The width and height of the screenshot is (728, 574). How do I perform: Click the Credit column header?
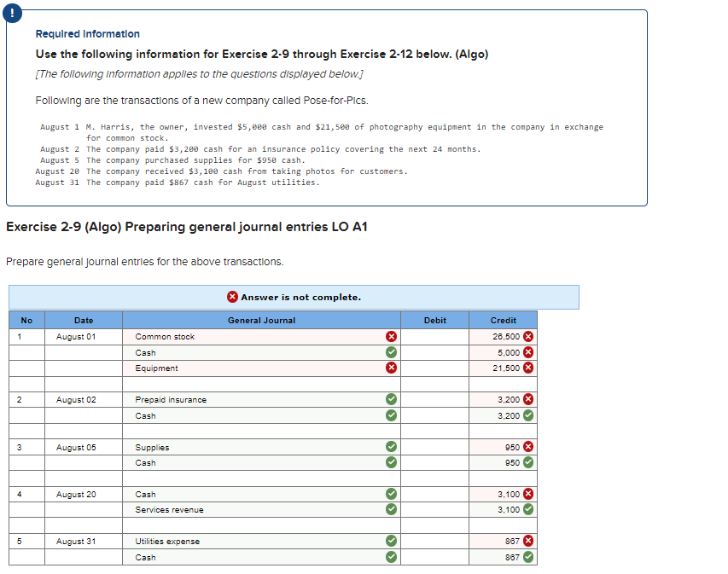click(x=504, y=320)
